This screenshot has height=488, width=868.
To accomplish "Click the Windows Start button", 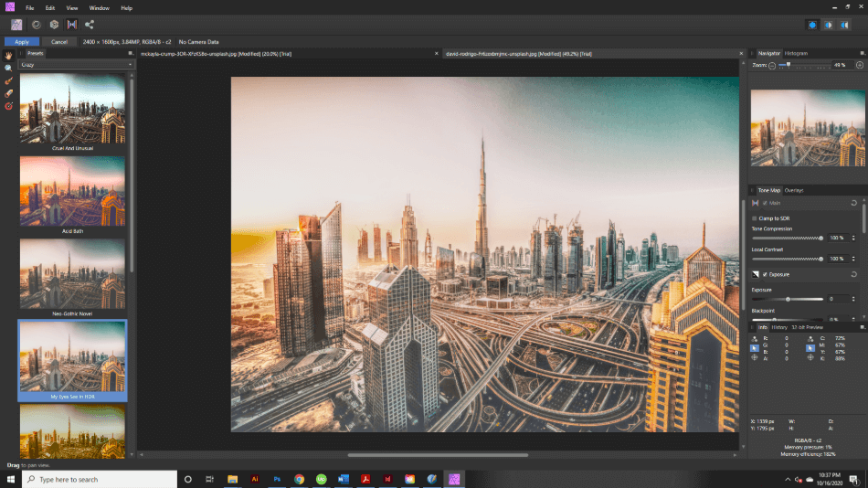I will [11, 479].
